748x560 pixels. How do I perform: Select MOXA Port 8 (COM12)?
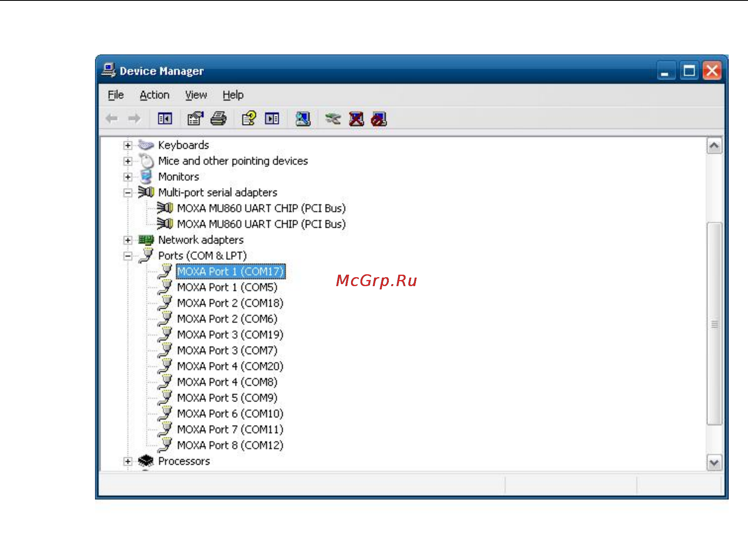pos(230,445)
